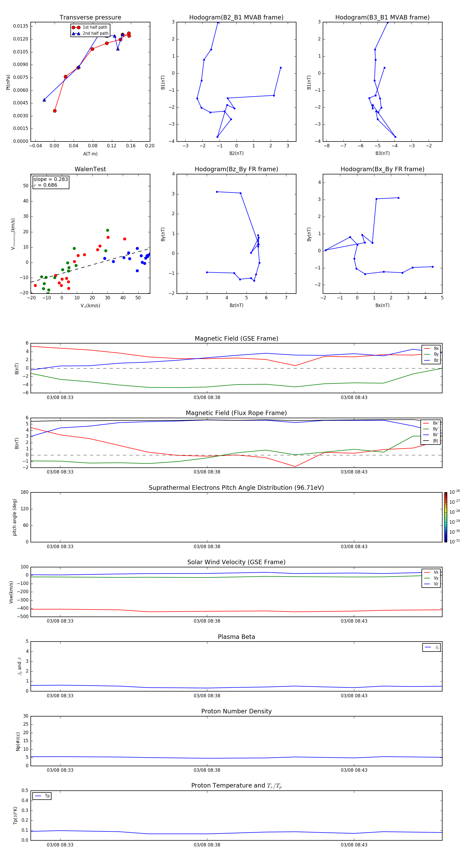Select the 'slope = 0.283' annotation
473x868 pixels.
51,179
